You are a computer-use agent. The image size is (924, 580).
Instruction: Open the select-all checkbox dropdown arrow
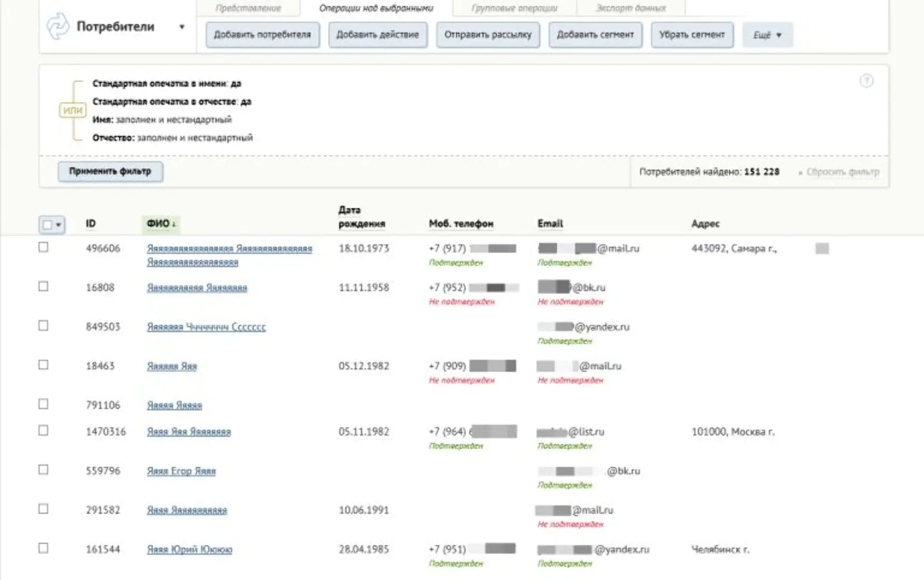coord(58,225)
